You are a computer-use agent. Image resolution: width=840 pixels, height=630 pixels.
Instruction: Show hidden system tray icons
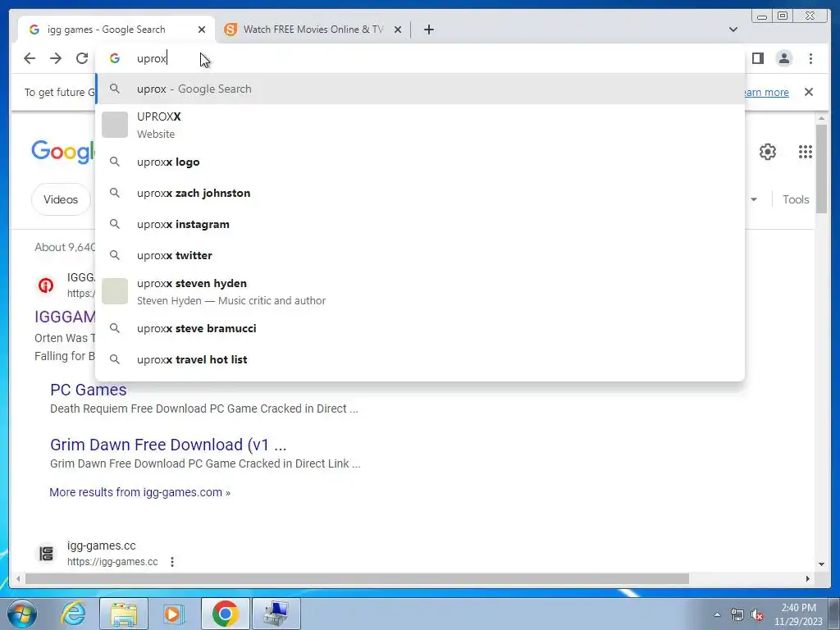pos(717,614)
